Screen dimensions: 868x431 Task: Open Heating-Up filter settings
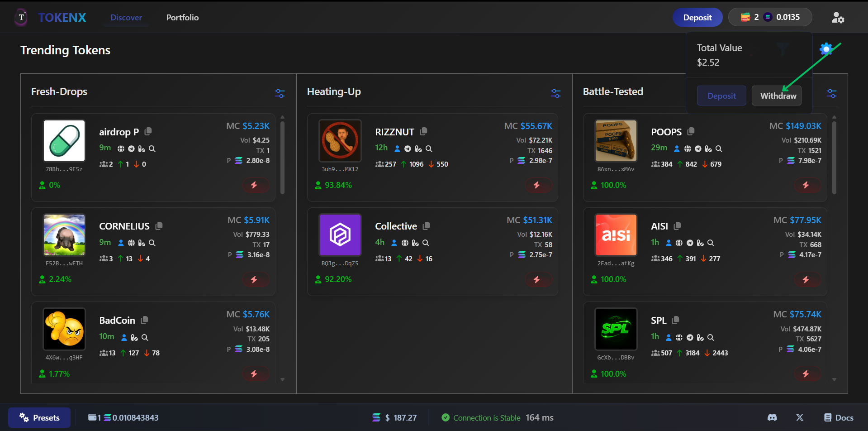(x=555, y=93)
